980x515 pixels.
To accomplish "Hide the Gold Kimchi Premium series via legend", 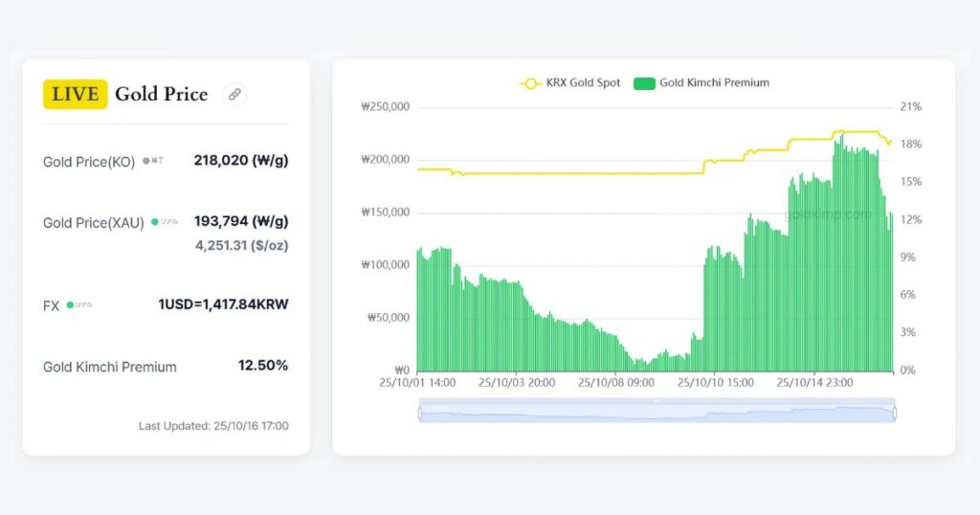I will tap(702, 83).
